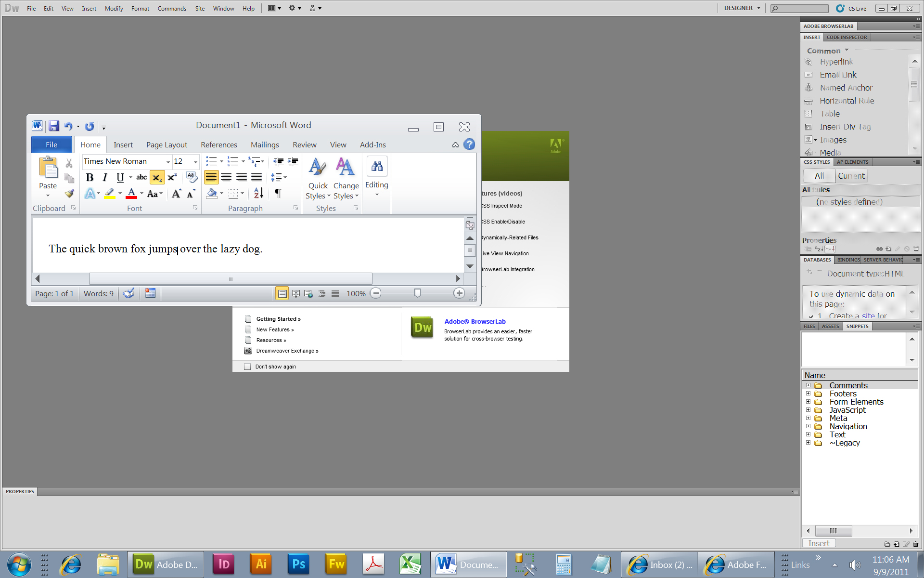Screen dimensions: 924x578
Task: Open the Dreamweaver Exchange link
Action: click(x=287, y=351)
